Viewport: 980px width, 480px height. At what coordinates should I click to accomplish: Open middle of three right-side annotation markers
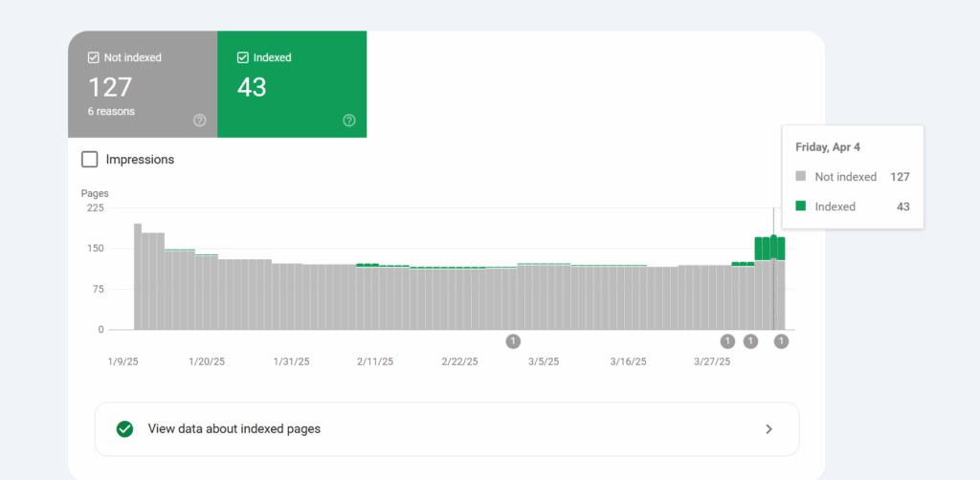tap(750, 341)
